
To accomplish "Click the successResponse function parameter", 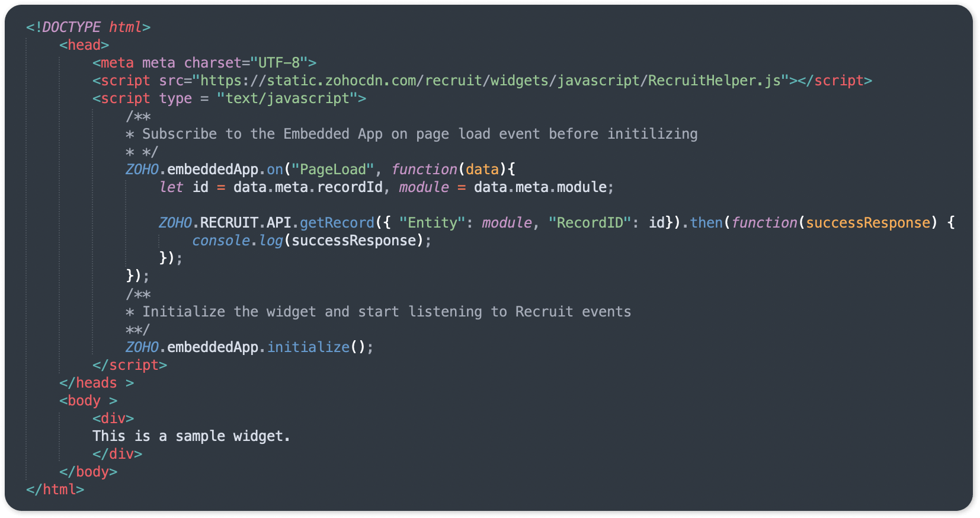I will point(868,223).
